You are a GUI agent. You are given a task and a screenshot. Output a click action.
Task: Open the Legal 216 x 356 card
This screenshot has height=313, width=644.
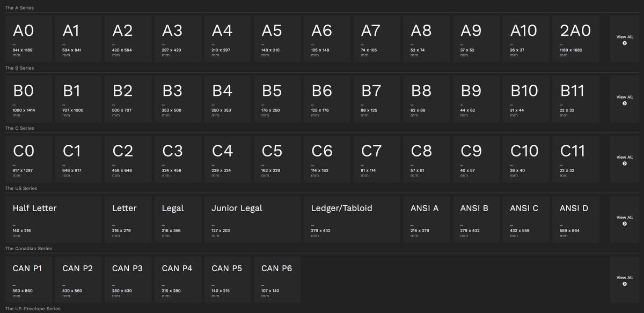pos(178,219)
